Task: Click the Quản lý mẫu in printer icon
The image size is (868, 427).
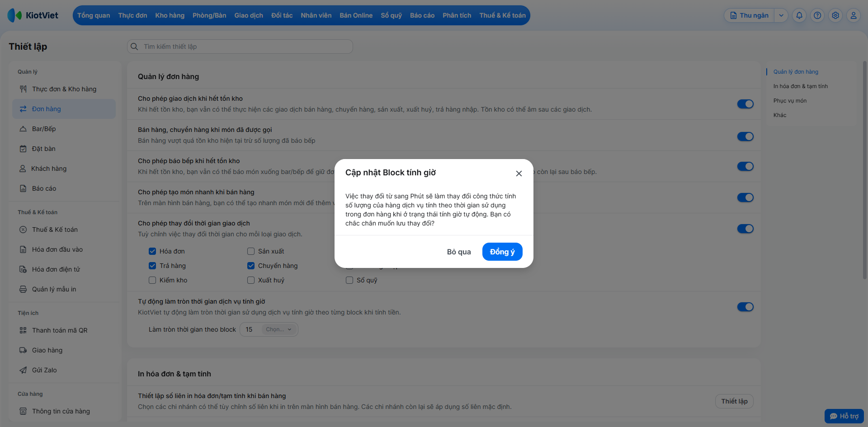Action: (23, 289)
